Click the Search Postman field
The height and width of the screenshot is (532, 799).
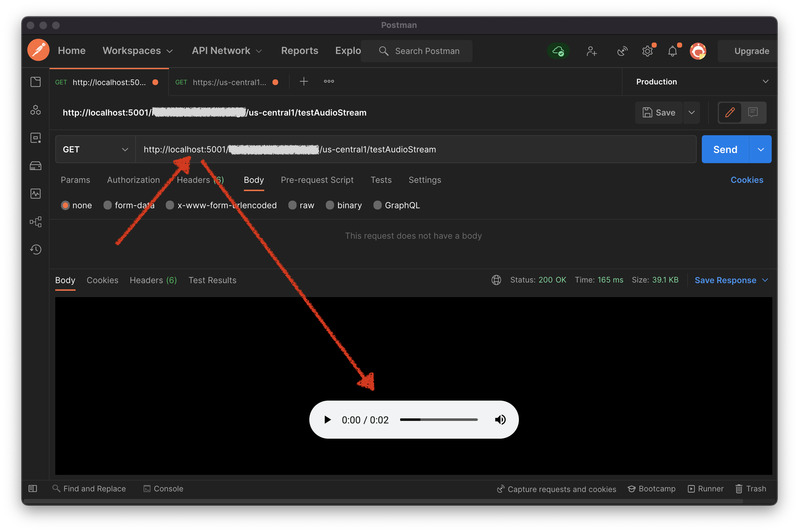[x=416, y=51]
